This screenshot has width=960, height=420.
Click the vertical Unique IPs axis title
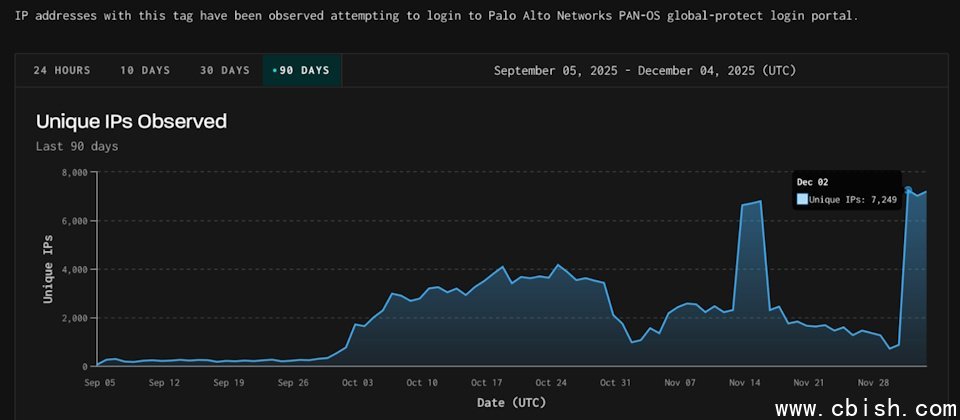point(47,269)
